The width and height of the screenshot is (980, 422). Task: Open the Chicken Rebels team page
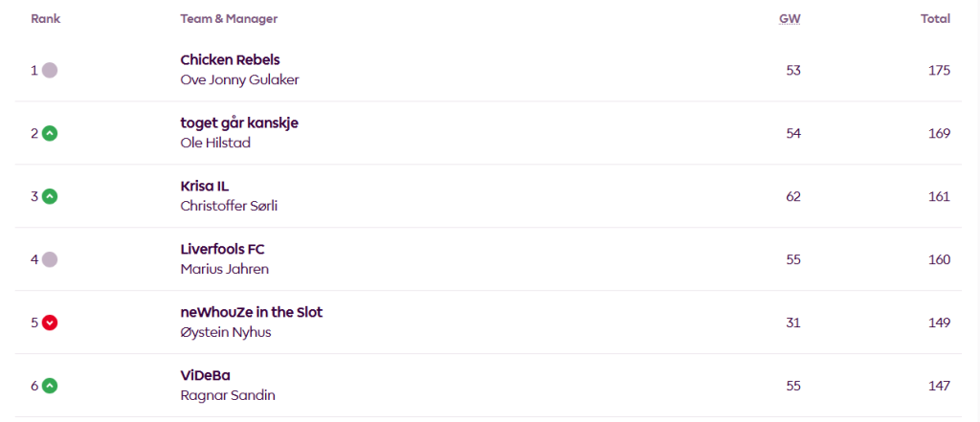[x=230, y=59]
